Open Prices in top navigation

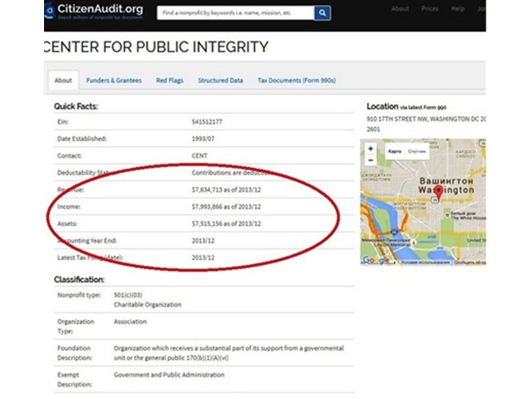430,9
